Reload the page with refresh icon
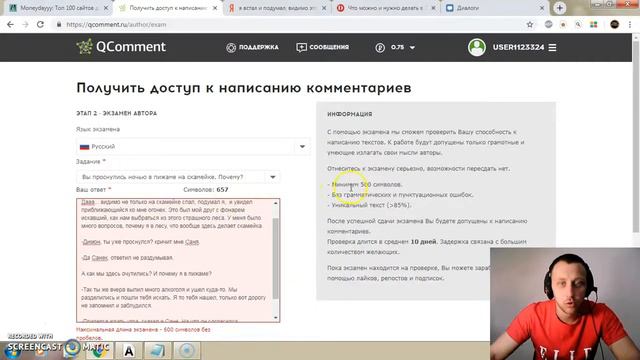 coord(40,24)
